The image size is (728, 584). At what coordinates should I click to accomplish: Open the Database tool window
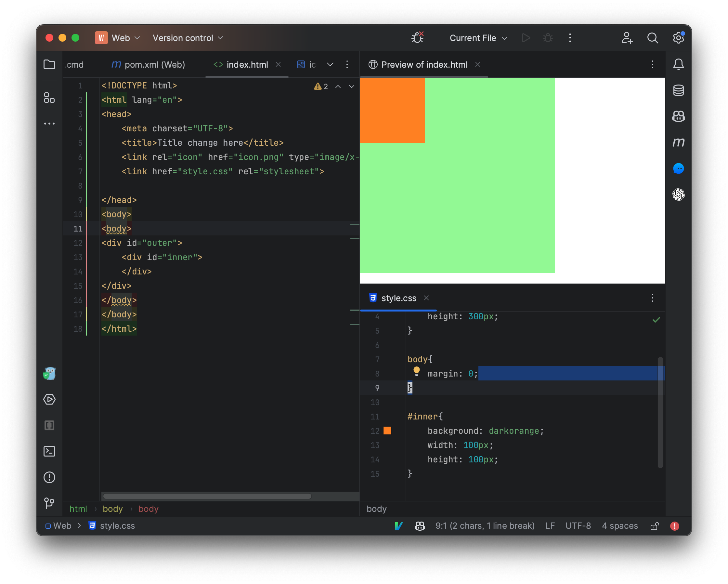[679, 90]
